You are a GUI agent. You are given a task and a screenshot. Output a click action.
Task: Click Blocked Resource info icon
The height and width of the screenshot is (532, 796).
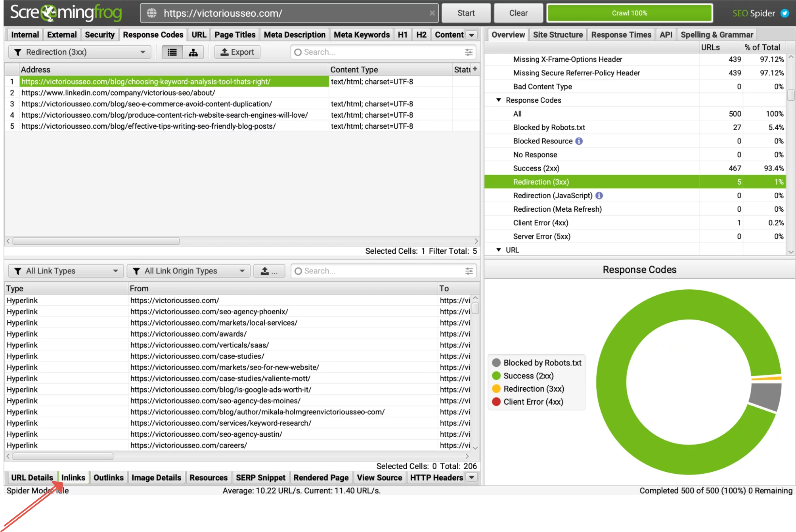[x=579, y=141]
